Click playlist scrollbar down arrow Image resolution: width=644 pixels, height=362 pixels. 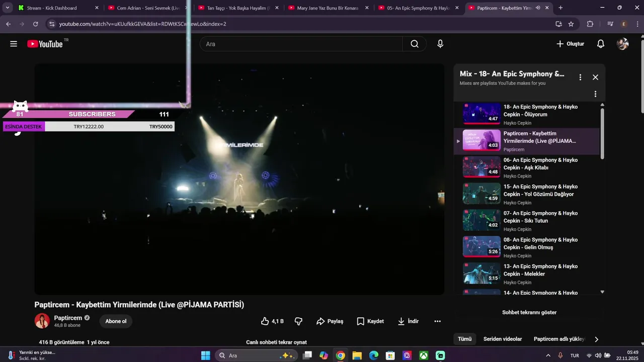click(602, 292)
